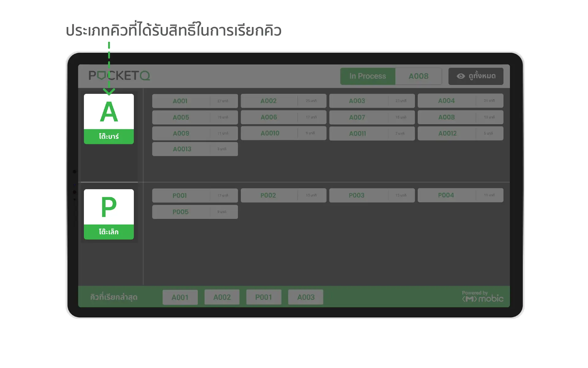
Task: Select queue ticket P001
Action: 194,195
